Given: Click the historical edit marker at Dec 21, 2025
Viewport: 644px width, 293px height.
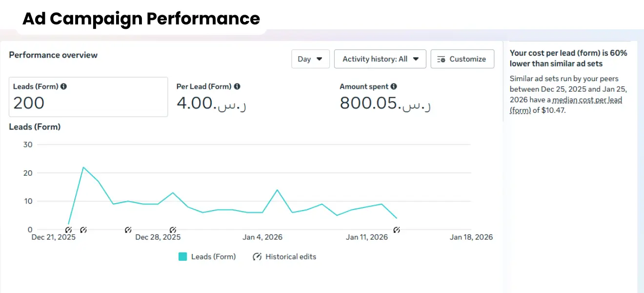Looking at the screenshot, I should [68, 230].
